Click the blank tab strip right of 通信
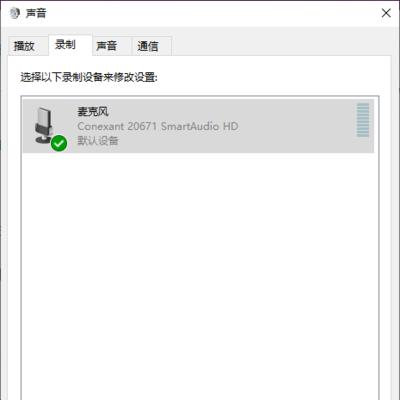Image resolution: width=400 pixels, height=400 pixels. coord(280,46)
